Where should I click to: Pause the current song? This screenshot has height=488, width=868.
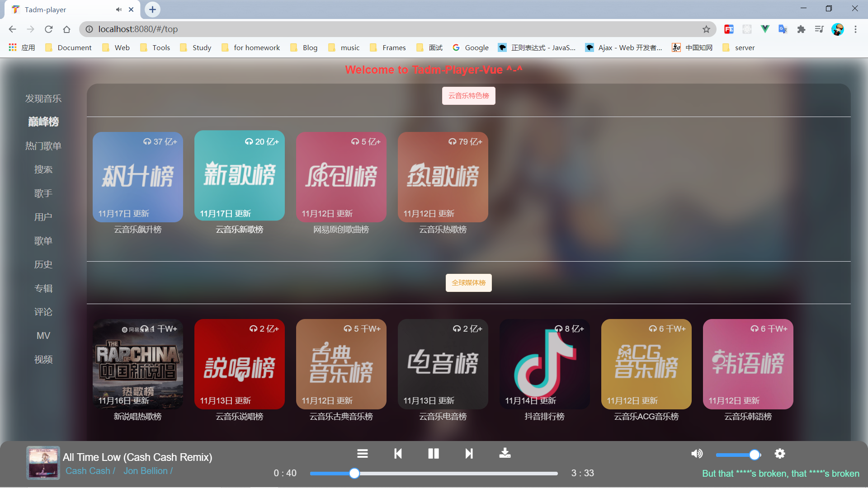(433, 454)
